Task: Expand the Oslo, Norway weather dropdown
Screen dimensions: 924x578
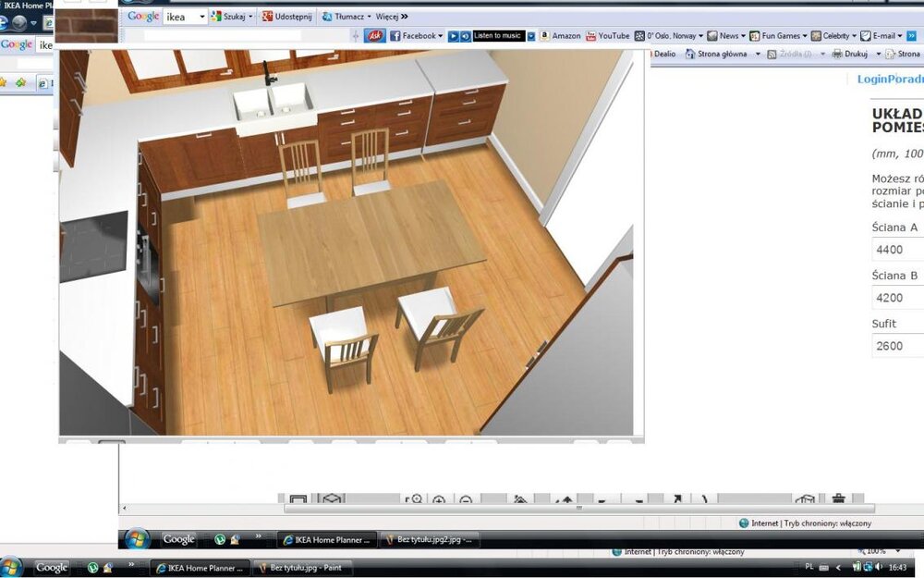Action: pyautogui.click(x=699, y=36)
